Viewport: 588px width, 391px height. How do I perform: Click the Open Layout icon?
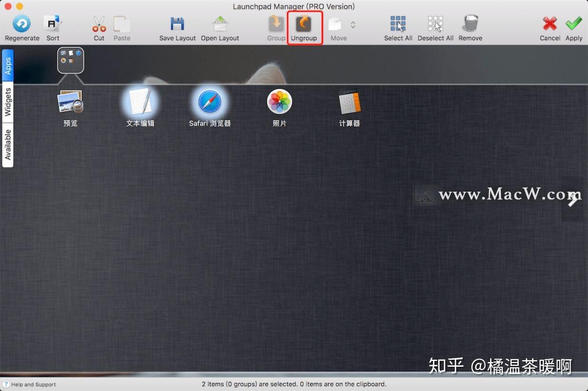click(220, 22)
